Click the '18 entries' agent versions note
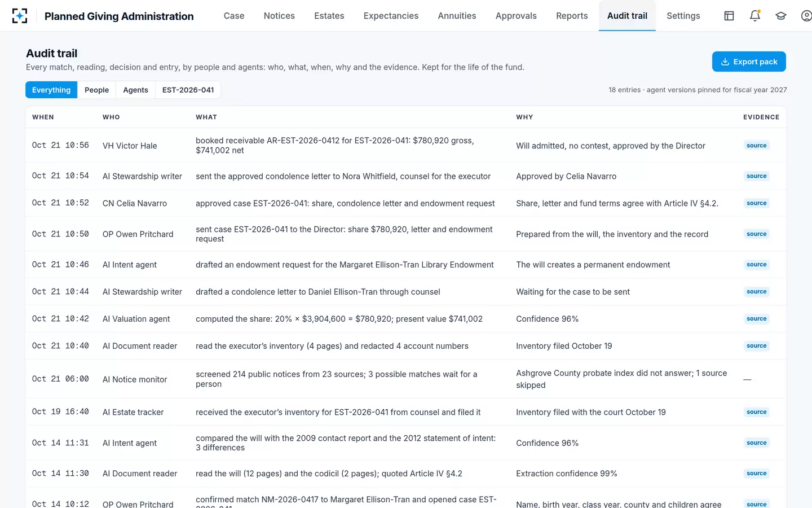This screenshot has height=508, width=812. point(698,90)
